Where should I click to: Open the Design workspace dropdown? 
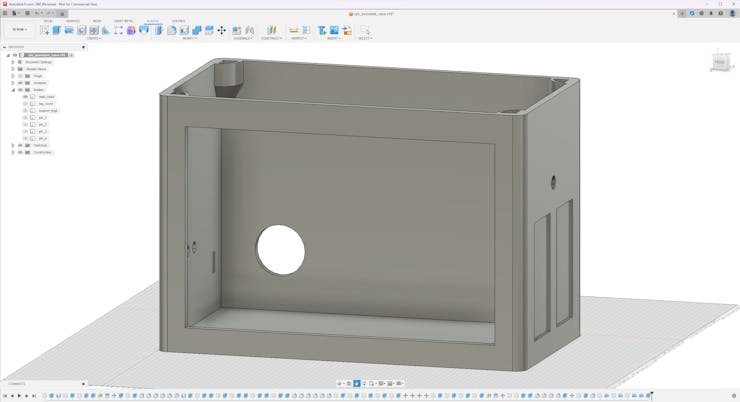click(20, 30)
